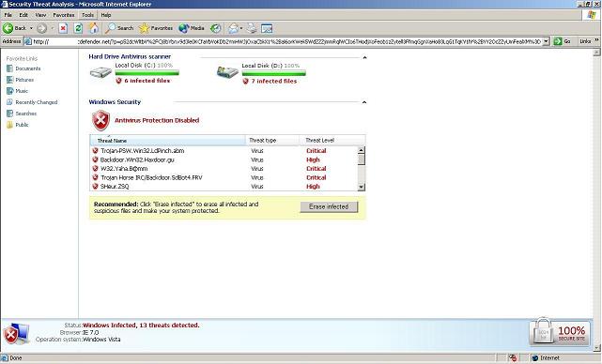Open the Help menu
602x364 pixels.
click(106, 15)
